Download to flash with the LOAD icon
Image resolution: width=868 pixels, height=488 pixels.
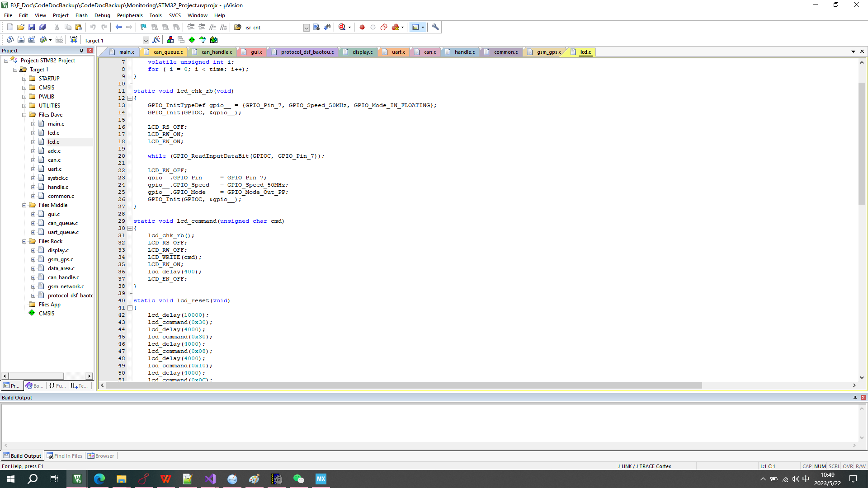(74, 40)
